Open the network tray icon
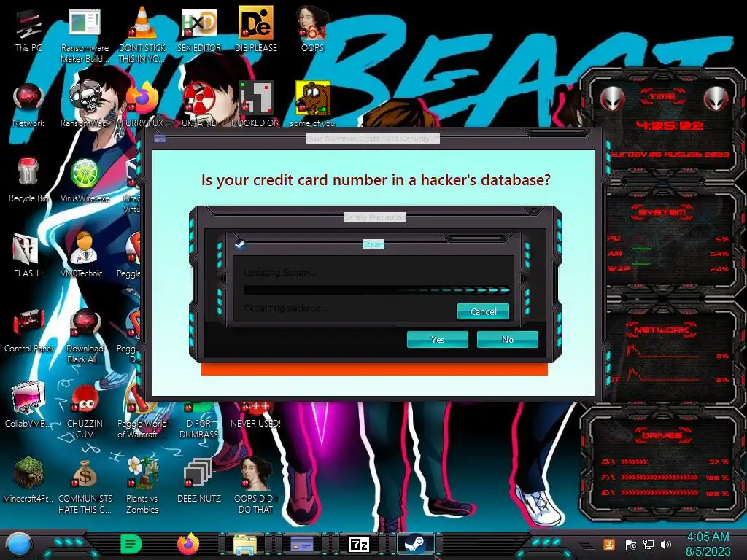This screenshot has height=560, width=747. (649, 544)
